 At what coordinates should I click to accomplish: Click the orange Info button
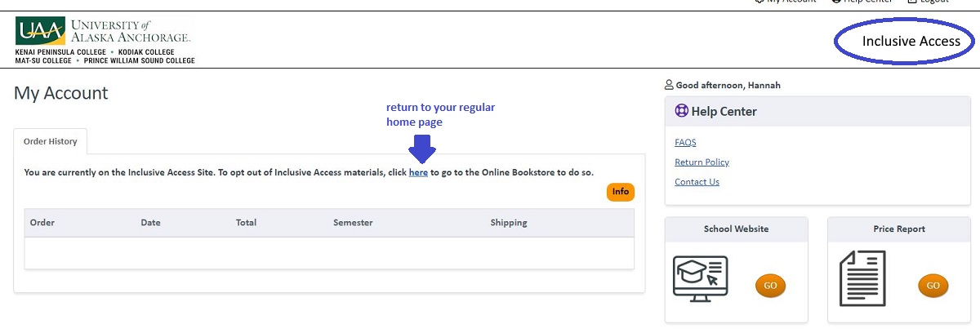click(x=621, y=192)
